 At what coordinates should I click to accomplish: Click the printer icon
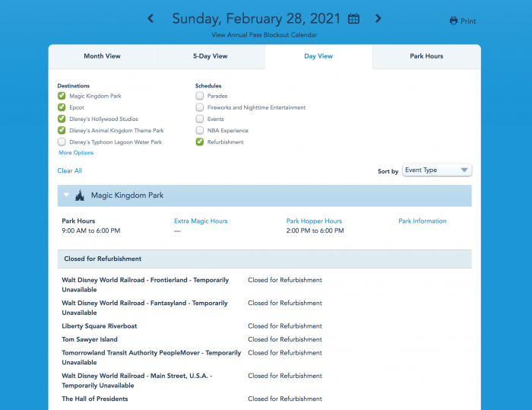[454, 21]
